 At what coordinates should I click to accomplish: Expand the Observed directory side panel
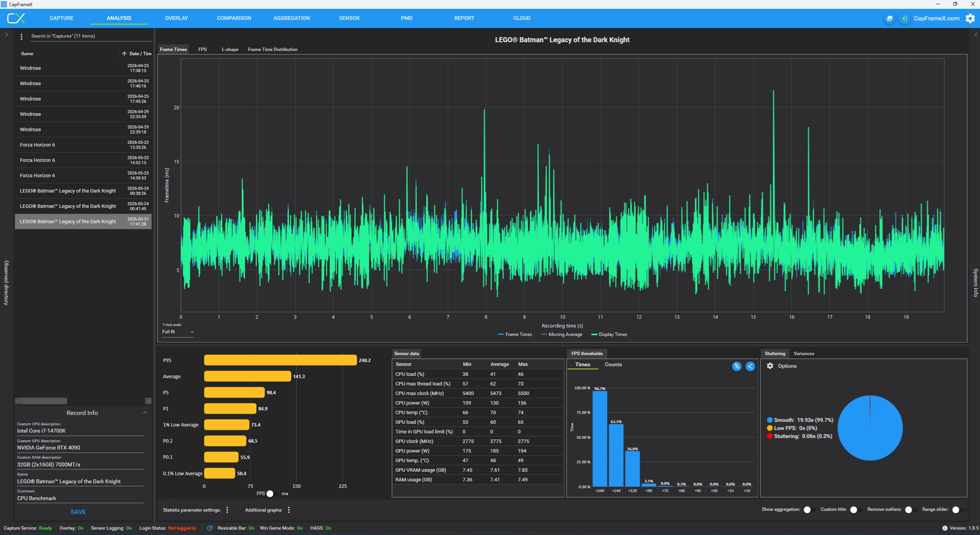click(6, 35)
